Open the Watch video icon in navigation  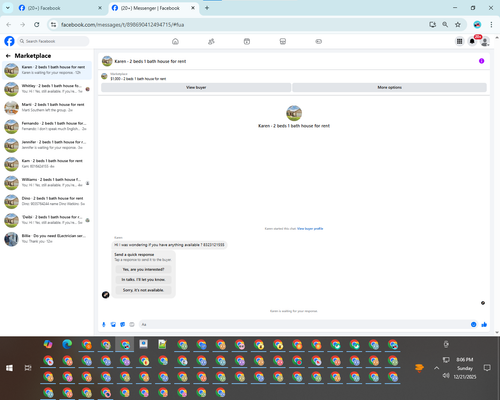tap(247, 41)
